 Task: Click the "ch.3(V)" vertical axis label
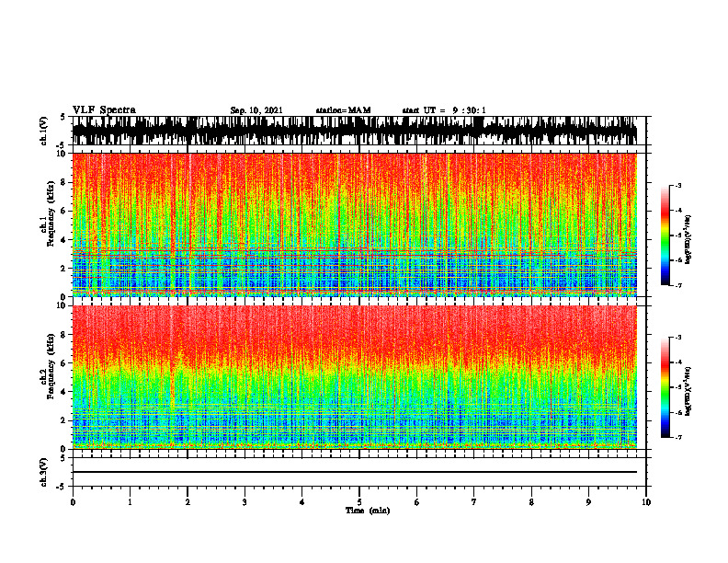44,472
